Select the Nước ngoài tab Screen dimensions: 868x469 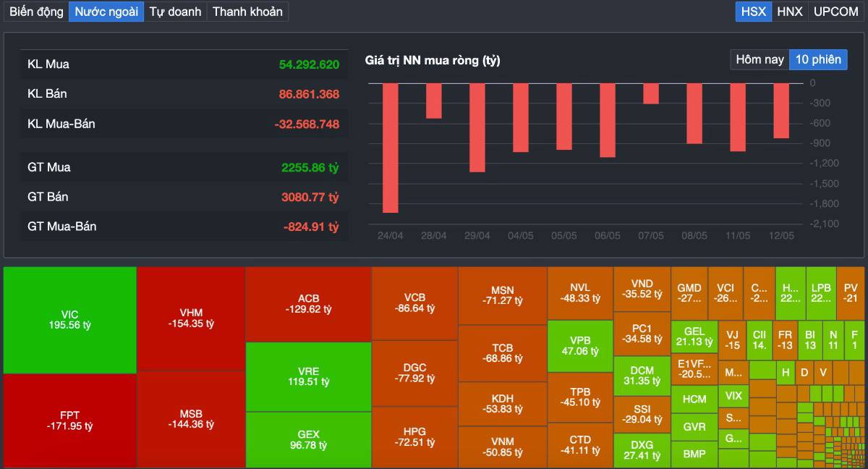tap(106, 12)
